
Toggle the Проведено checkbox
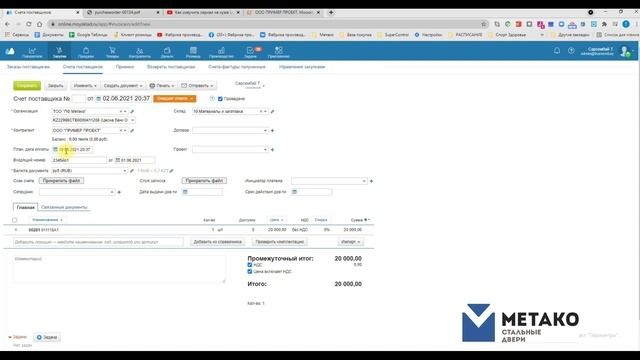click(220, 99)
